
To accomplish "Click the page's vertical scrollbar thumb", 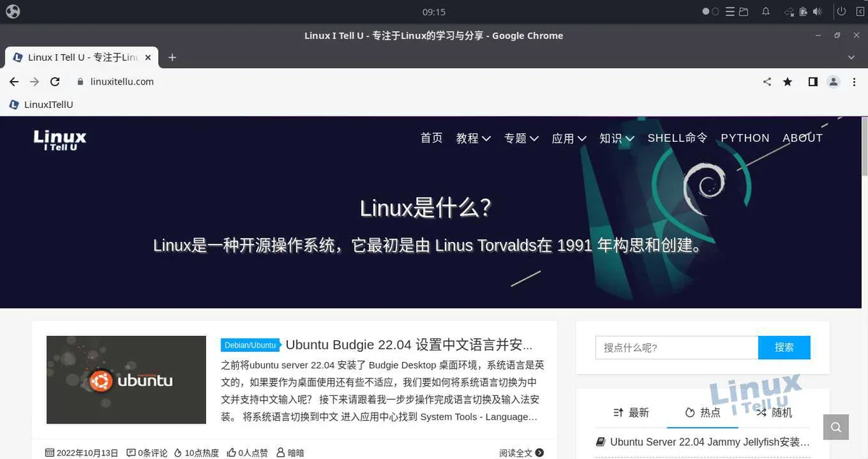I will click(864, 147).
